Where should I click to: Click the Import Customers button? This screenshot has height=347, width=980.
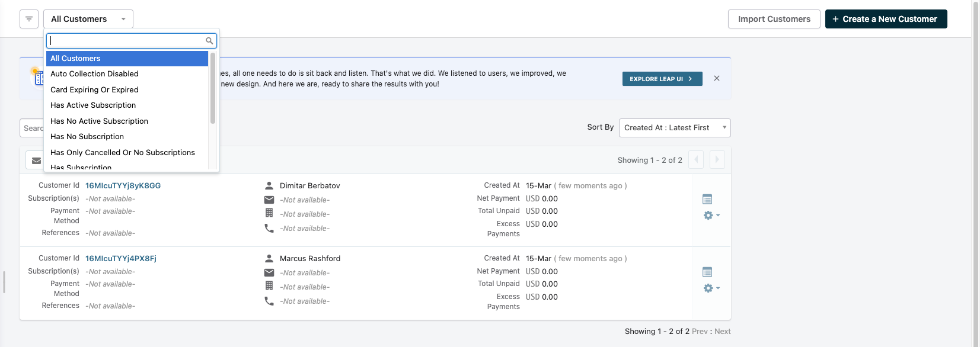tap(774, 19)
